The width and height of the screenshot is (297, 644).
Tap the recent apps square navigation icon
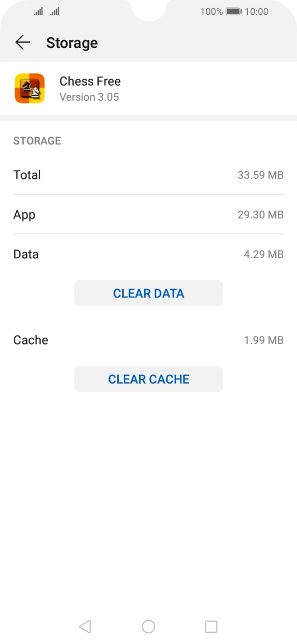tap(211, 626)
